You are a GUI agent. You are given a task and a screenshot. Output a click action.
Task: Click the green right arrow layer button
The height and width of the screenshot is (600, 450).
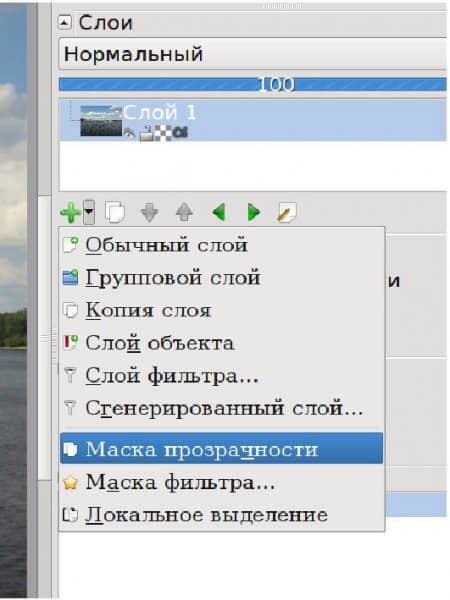coord(254,212)
